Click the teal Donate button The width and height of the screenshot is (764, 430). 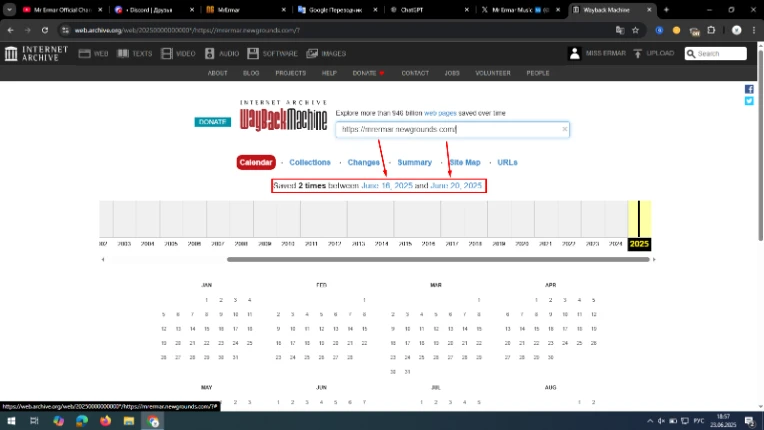click(x=212, y=122)
